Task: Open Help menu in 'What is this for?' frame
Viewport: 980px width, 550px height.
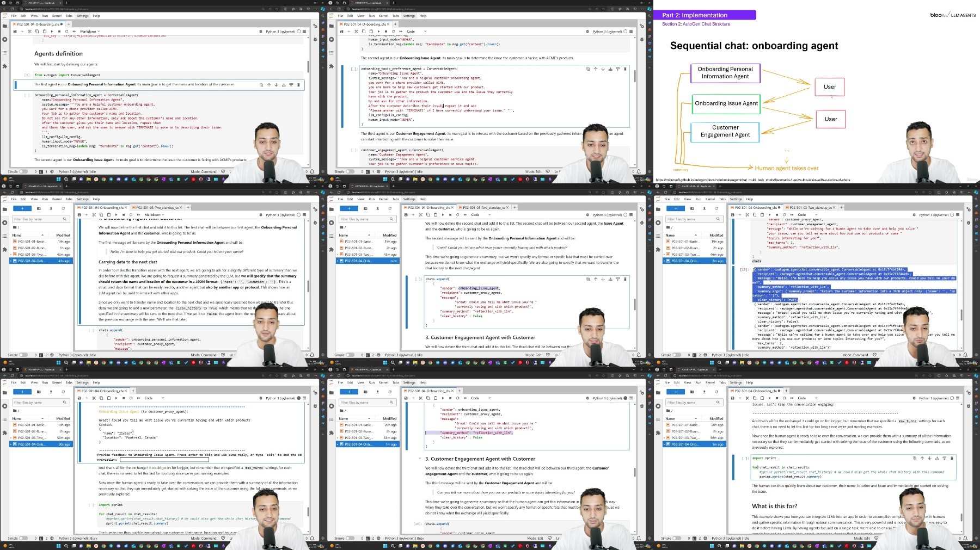Action: [750, 382]
